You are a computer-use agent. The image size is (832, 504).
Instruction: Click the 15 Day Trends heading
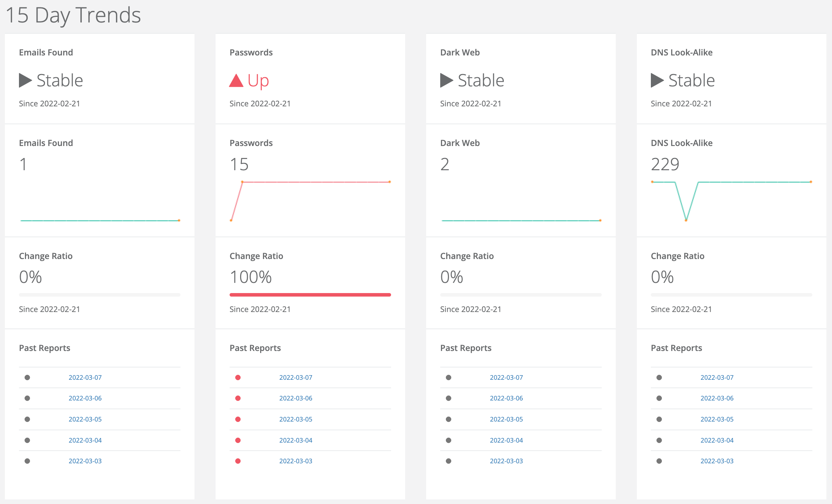pyautogui.click(x=73, y=15)
